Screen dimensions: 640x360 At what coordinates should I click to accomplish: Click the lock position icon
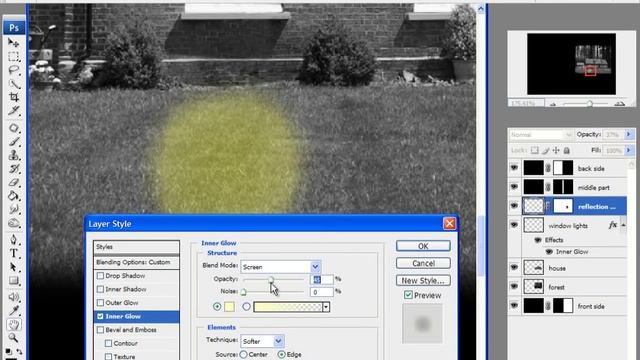click(x=556, y=151)
